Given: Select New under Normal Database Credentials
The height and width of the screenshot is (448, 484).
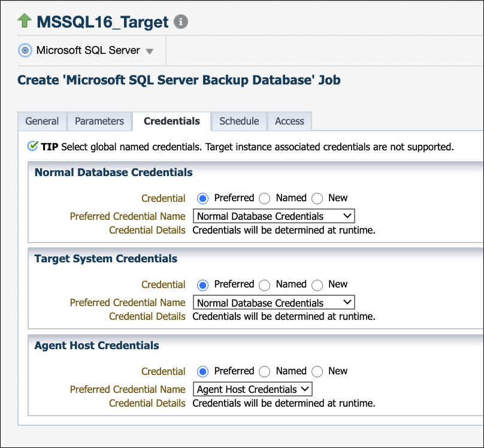Looking at the screenshot, I should tap(317, 198).
